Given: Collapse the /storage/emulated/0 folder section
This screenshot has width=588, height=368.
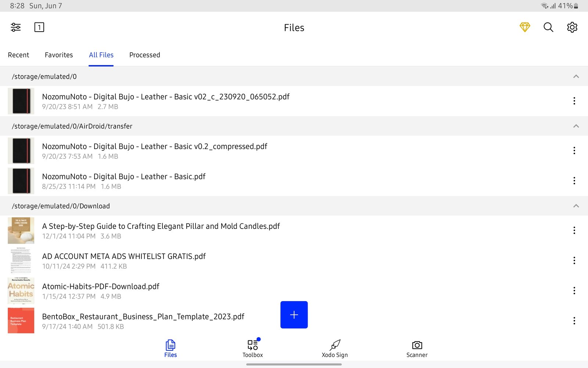Looking at the screenshot, I should click(x=576, y=77).
